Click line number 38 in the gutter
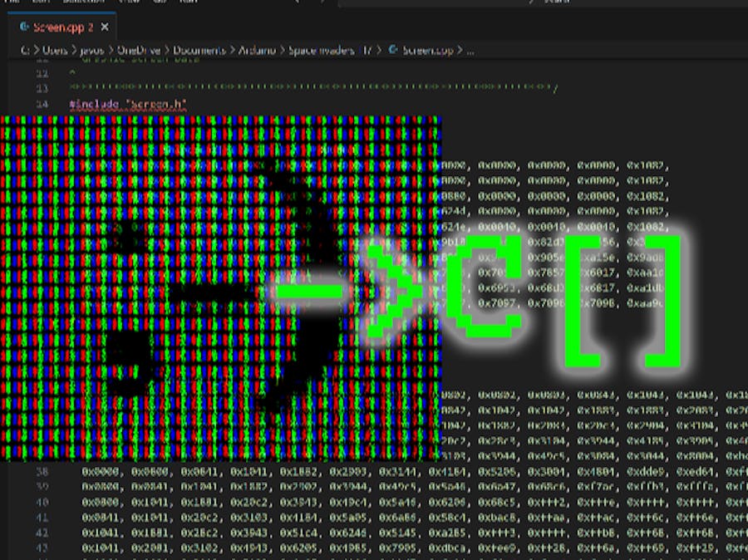This screenshot has width=748, height=560. click(x=42, y=472)
